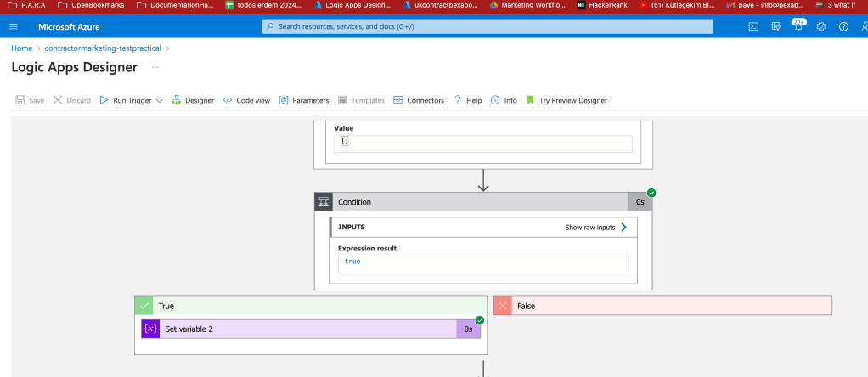Click the Run Trigger play icon

[x=104, y=100]
